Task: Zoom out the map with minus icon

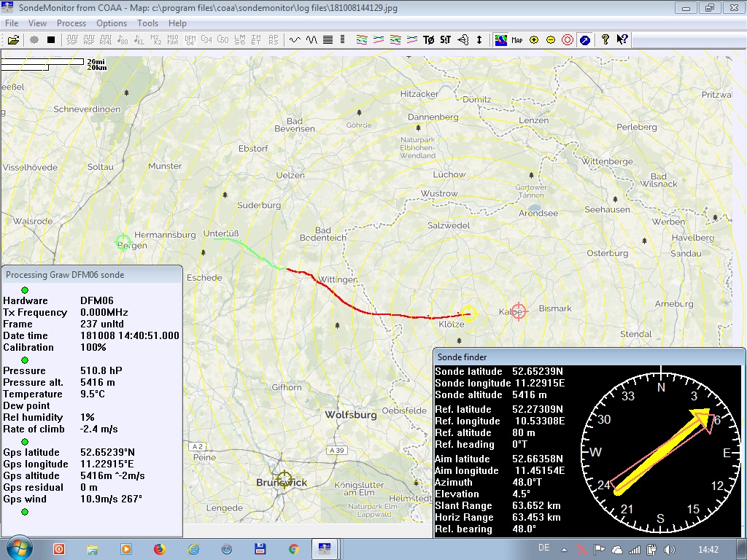Action: [551, 40]
